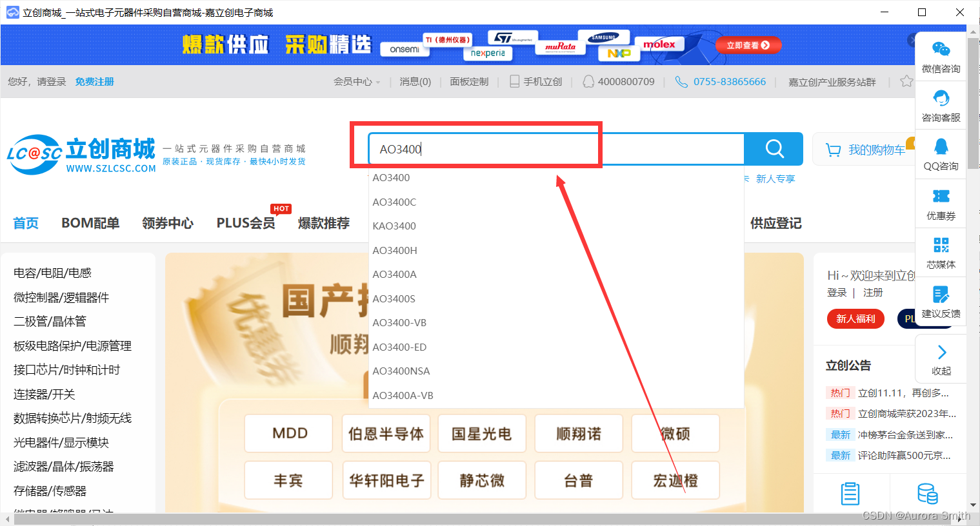980x526 pixels.
Task: Click the clipboard document icon bottom right
Action: [x=850, y=494]
